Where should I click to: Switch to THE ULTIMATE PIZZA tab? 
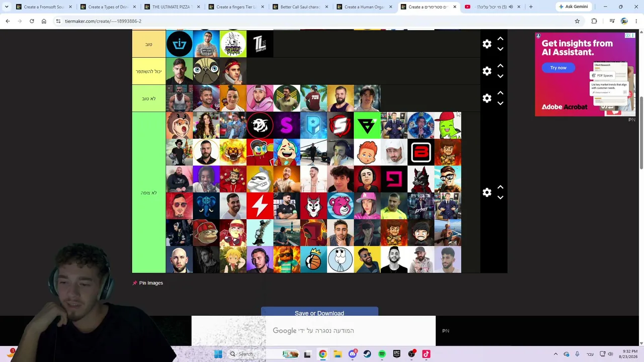tap(172, 7)
